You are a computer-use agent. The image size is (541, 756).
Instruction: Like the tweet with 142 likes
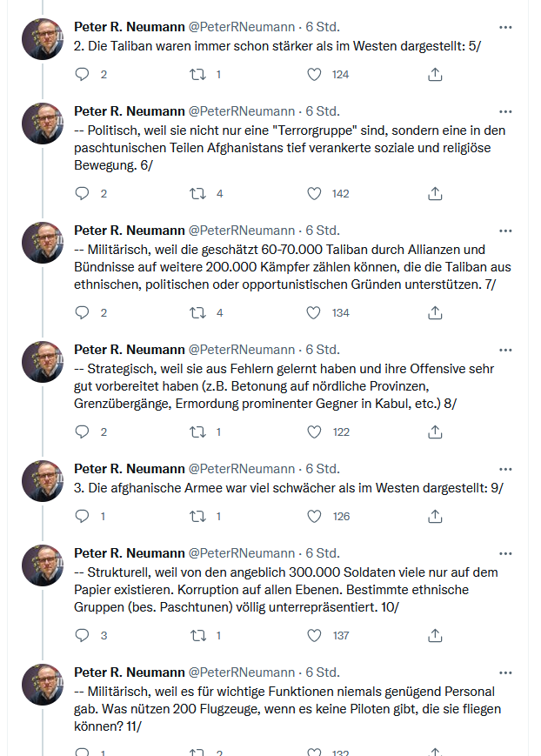click(316, 193)
